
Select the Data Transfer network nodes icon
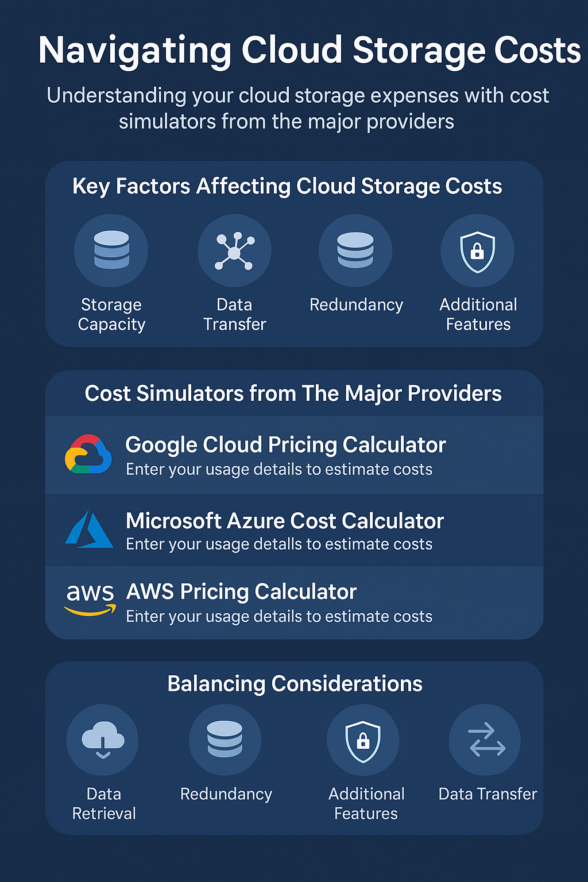[234, 250]
